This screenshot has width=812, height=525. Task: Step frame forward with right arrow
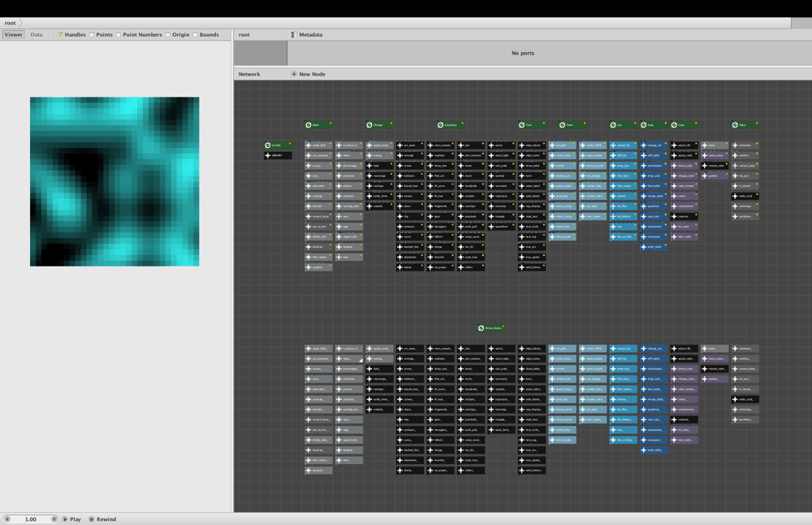tap(54, 518)
